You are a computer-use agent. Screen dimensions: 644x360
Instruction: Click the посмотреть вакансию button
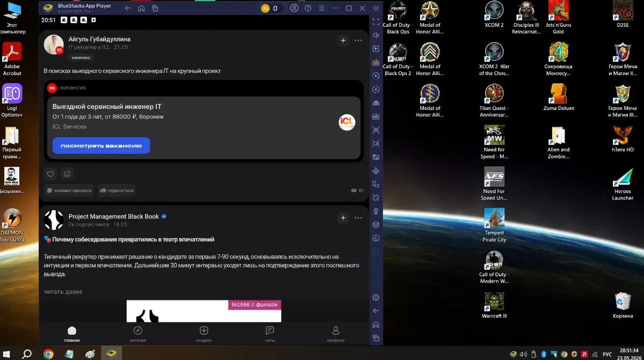pyautogui.click(x=101, y=145)
